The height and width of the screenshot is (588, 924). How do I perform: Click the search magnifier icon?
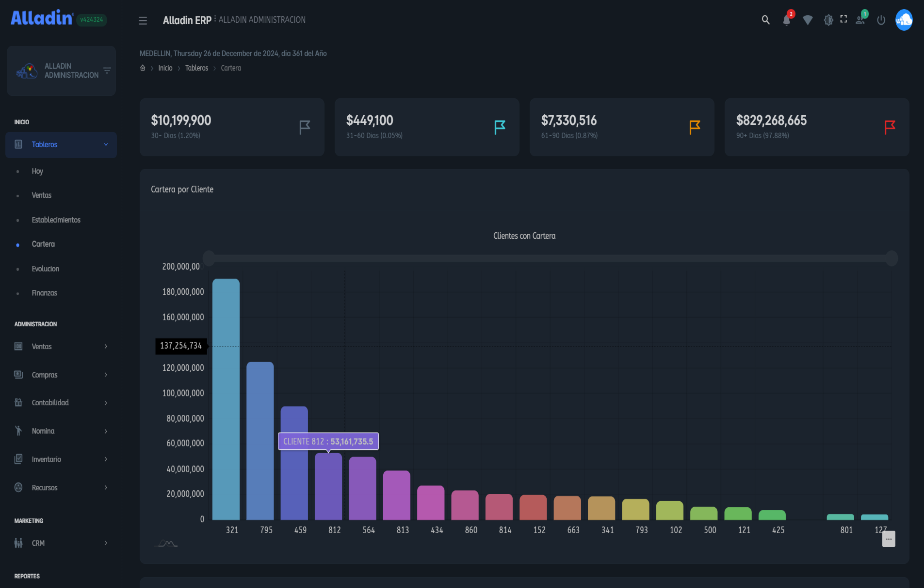pyautogui.click(x=766, y=20)
